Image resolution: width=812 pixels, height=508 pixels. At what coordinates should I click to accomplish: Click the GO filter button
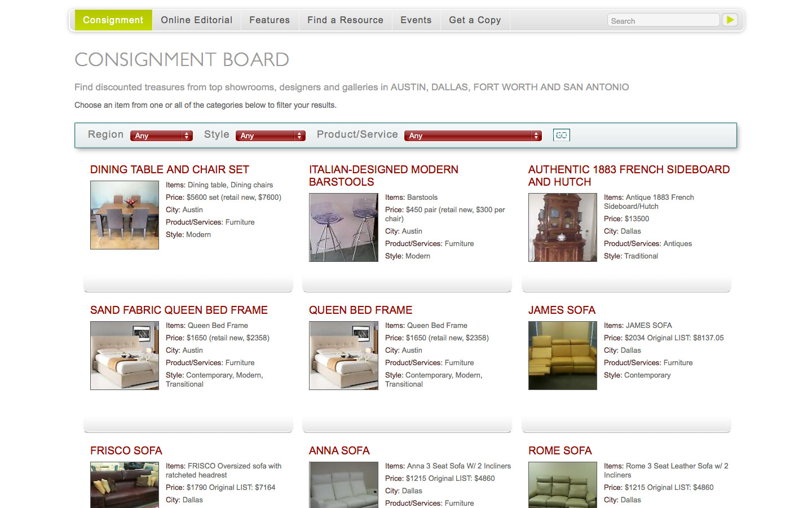click(562, 135)
